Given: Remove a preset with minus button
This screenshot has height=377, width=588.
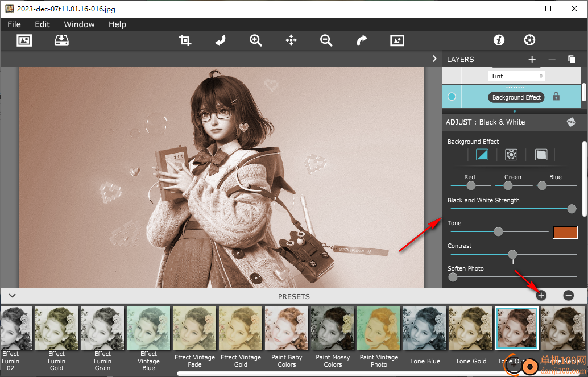Looking at the screenshot, I should [x=568, y=296].
